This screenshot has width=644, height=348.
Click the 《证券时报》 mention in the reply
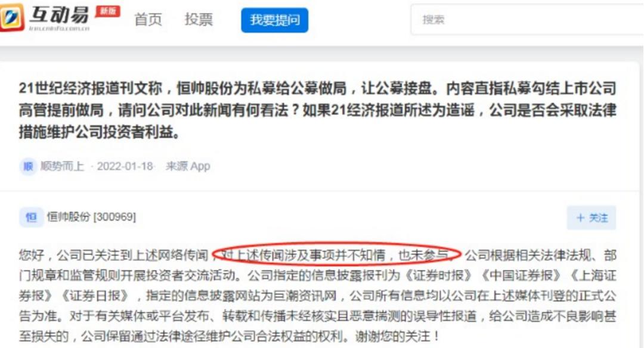click(438, 275)
